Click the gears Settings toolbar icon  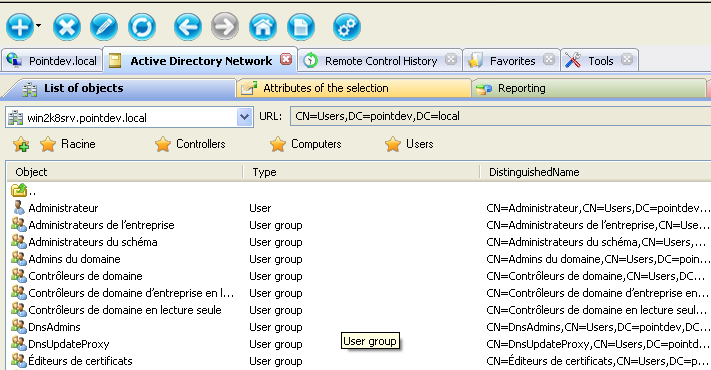tap(347, 27)
